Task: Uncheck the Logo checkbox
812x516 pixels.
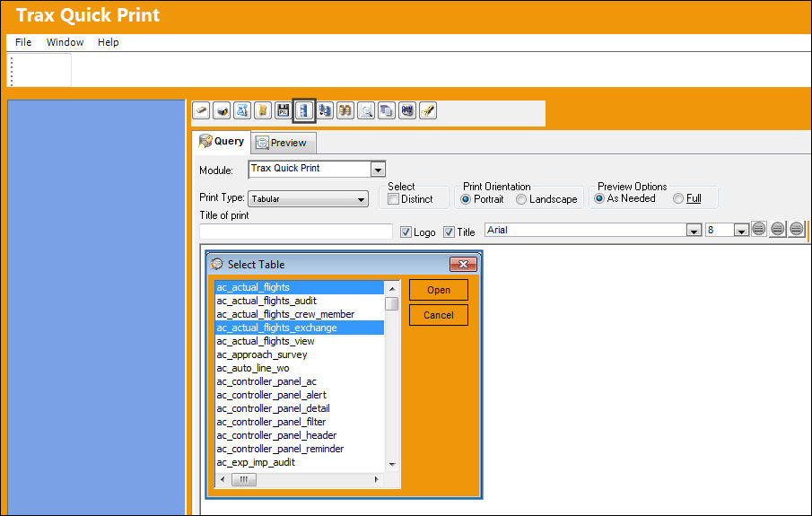Action: tap(406, 232)
